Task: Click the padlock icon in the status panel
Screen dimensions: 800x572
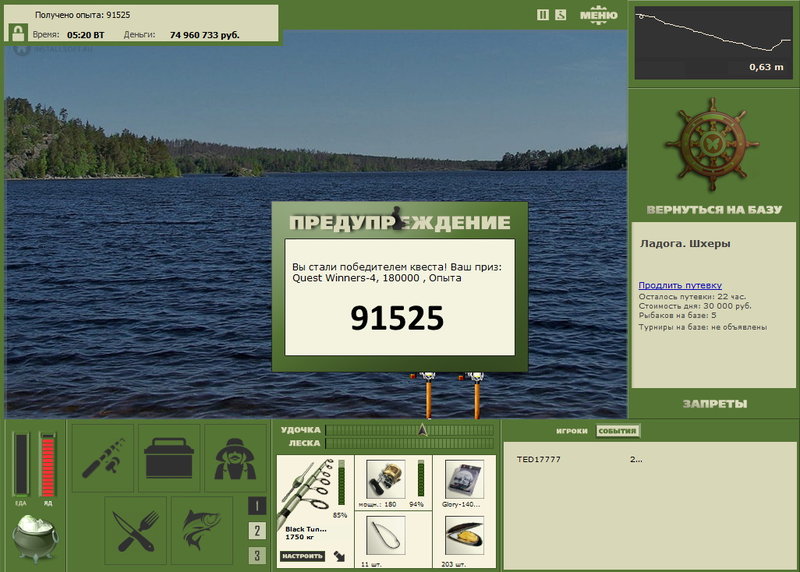Action: (x=18, y=34)
